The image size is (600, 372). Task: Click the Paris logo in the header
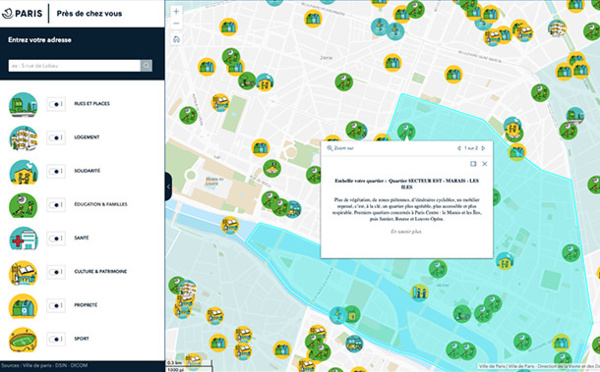[x=22, y=13]
